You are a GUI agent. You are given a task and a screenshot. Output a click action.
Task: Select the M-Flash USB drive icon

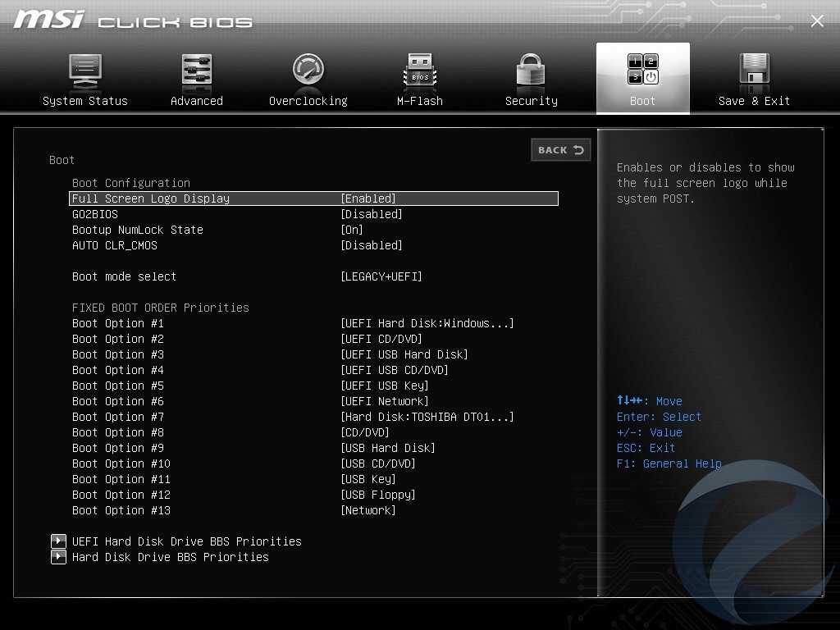coord(420,71)
